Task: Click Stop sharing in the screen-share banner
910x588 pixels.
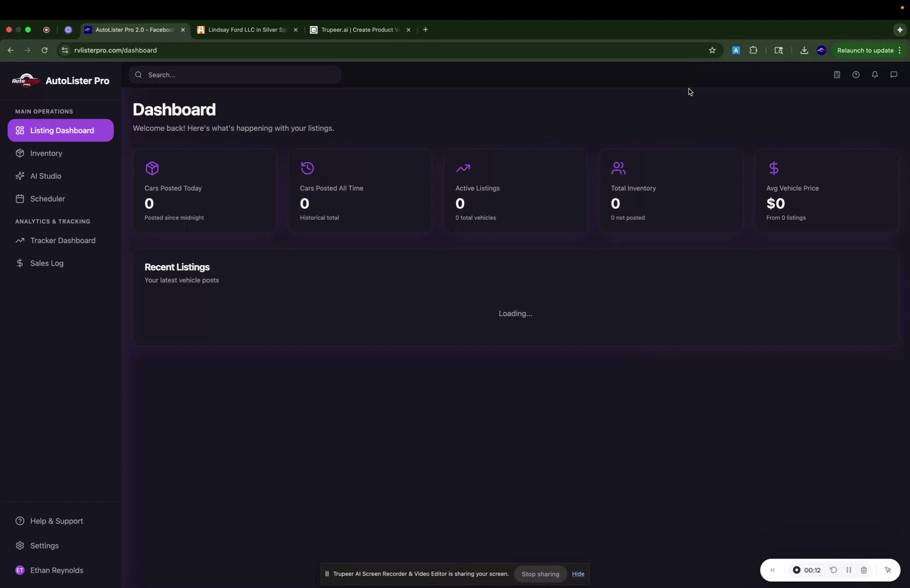Action: point(540,574)
